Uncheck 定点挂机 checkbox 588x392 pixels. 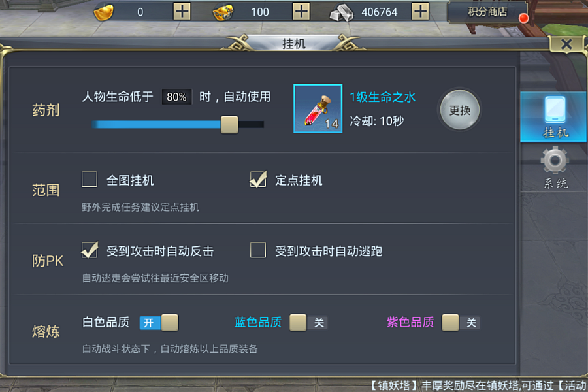point(258,179)
